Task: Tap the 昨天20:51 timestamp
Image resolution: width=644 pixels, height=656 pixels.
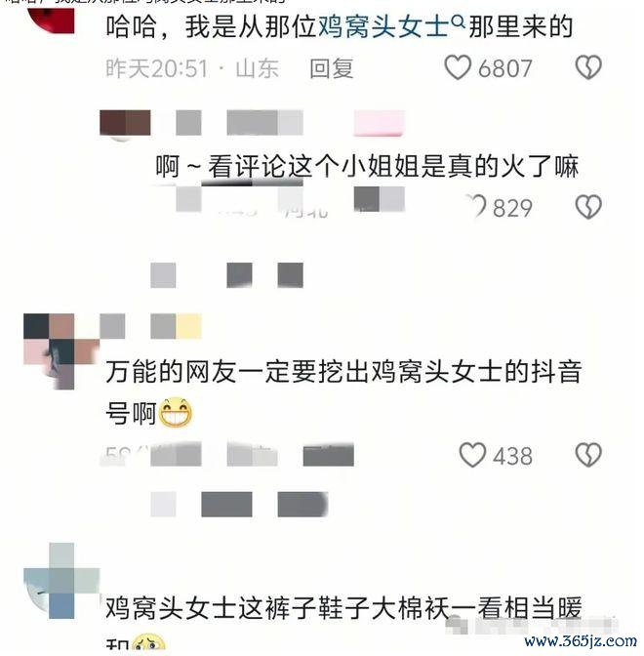Action: 157,68
